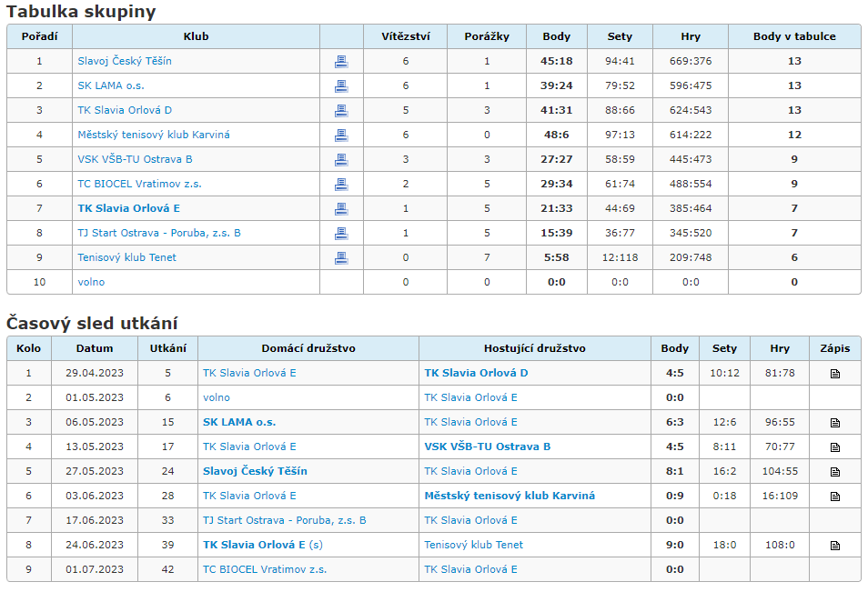The height and width of the screenshot is (592, 868).
Task: Open match record icon for round 1
Action: pyautogui.click(x=834, y=374)
